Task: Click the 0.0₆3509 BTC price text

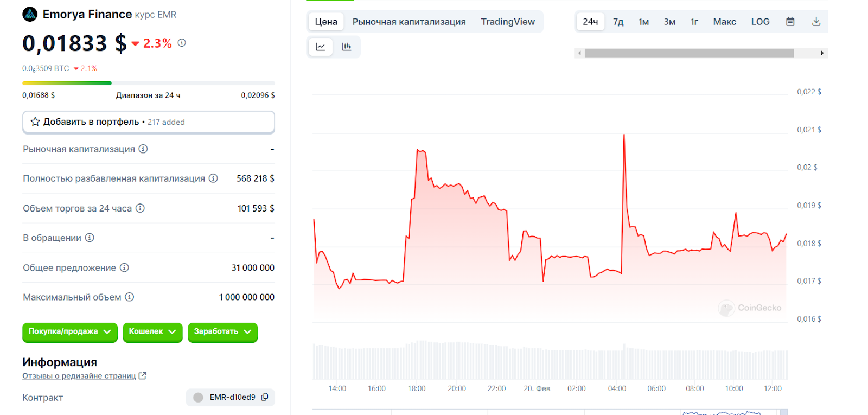Action: 46,69
